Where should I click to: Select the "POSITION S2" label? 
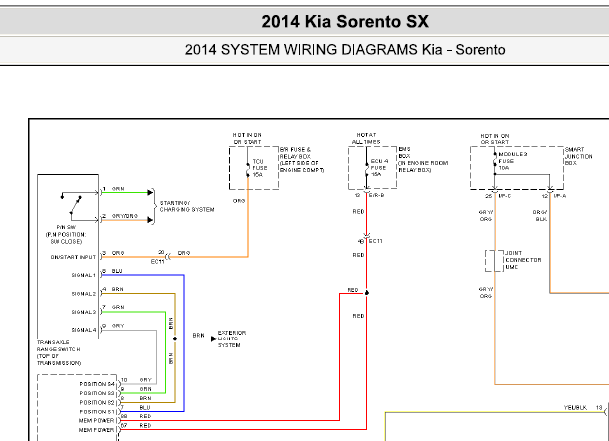tap(97, 403)
